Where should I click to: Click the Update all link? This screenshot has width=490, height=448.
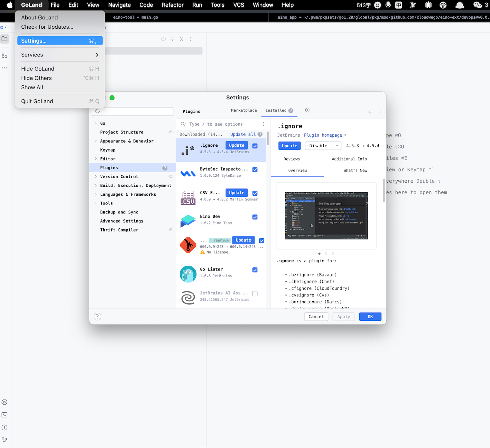(243, 134)
